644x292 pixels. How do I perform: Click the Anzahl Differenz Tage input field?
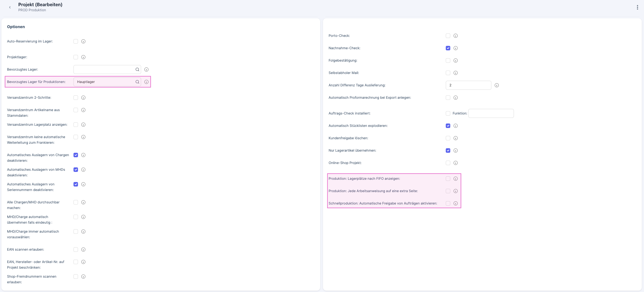tap(468, 85)
